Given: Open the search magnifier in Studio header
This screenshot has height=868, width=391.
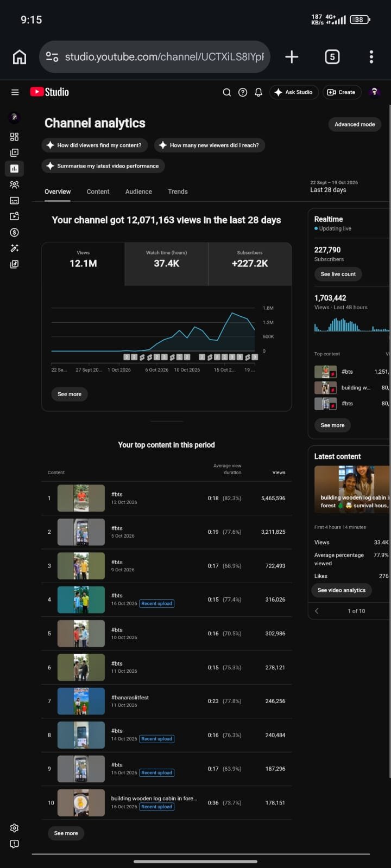Looking at the screenshot, I should point(227,92).
